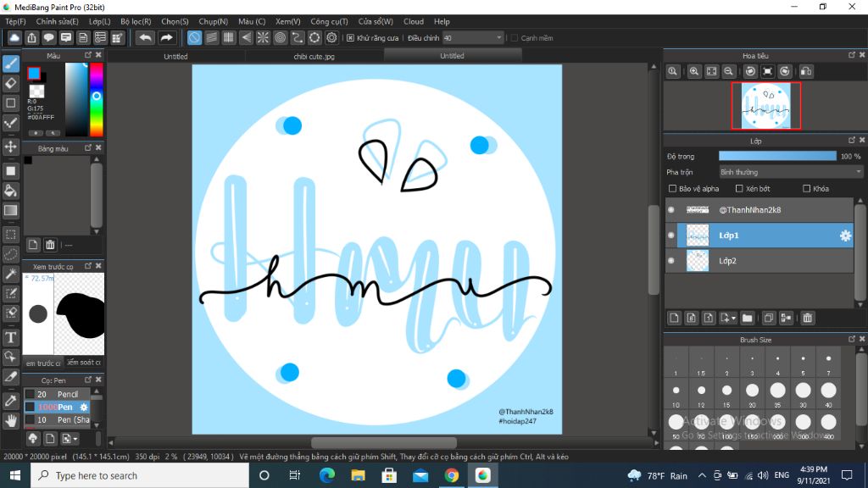Pop out the Lớp layer panel
The height and width of the screenshot is (488, 868).
click(852, 141)
